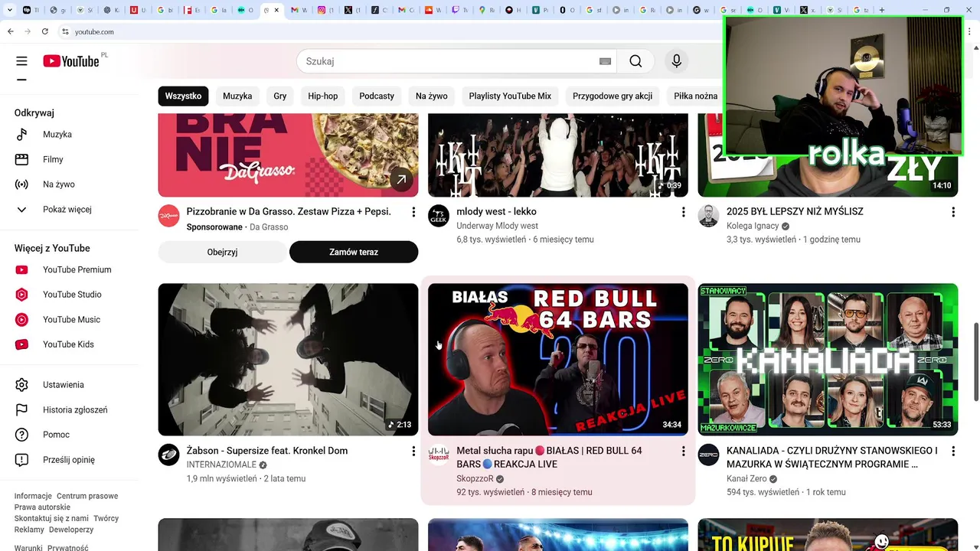Open options menu for Żabson Supersize video
This screenshot has width=980, height=551.
413,452
